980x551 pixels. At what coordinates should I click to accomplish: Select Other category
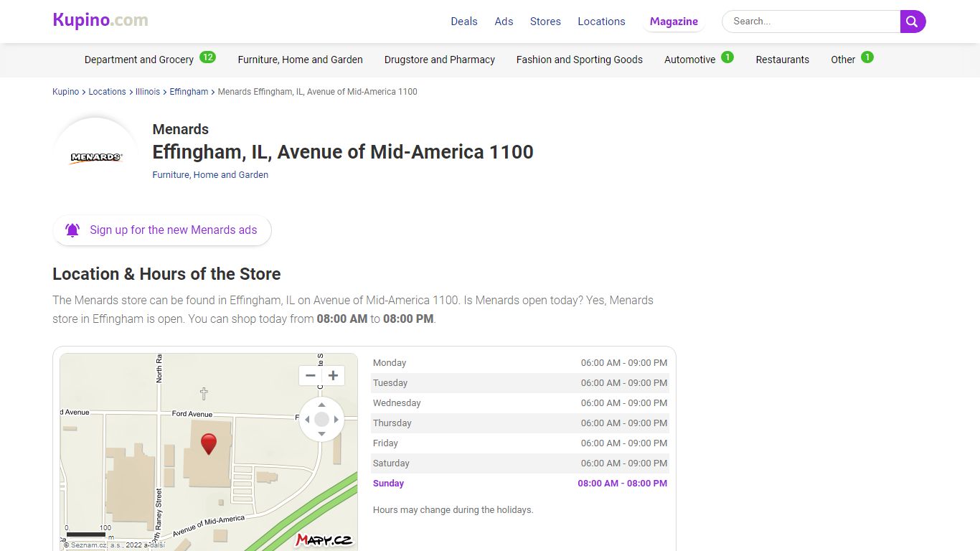pos(843,60)
